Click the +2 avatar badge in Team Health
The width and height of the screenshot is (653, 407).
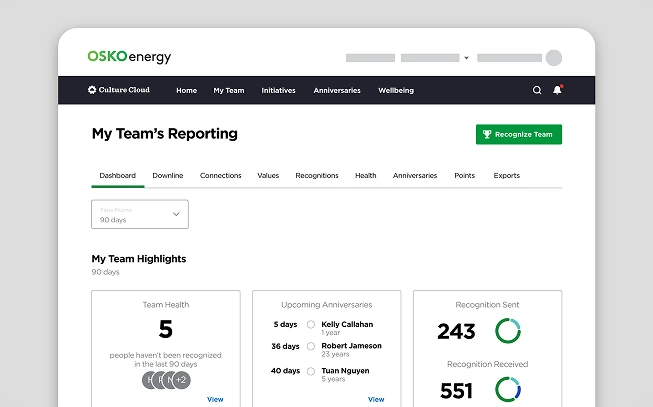(181, 380)
